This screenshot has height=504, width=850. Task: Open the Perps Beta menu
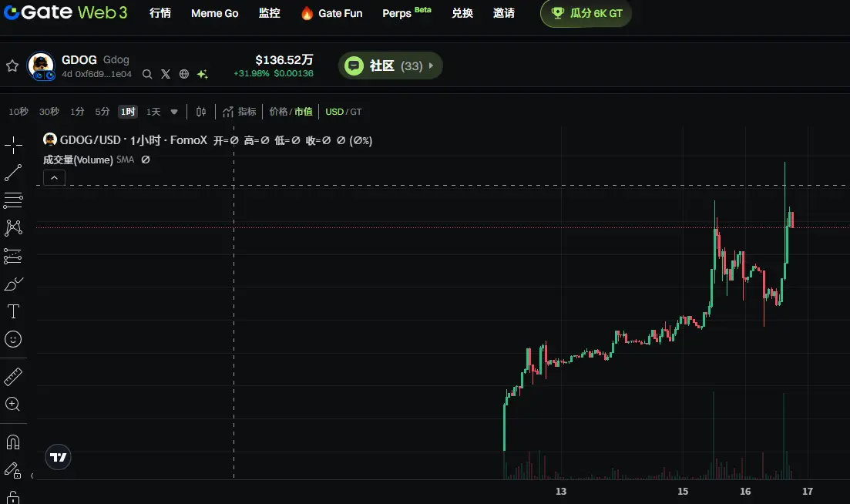(407, 12)
